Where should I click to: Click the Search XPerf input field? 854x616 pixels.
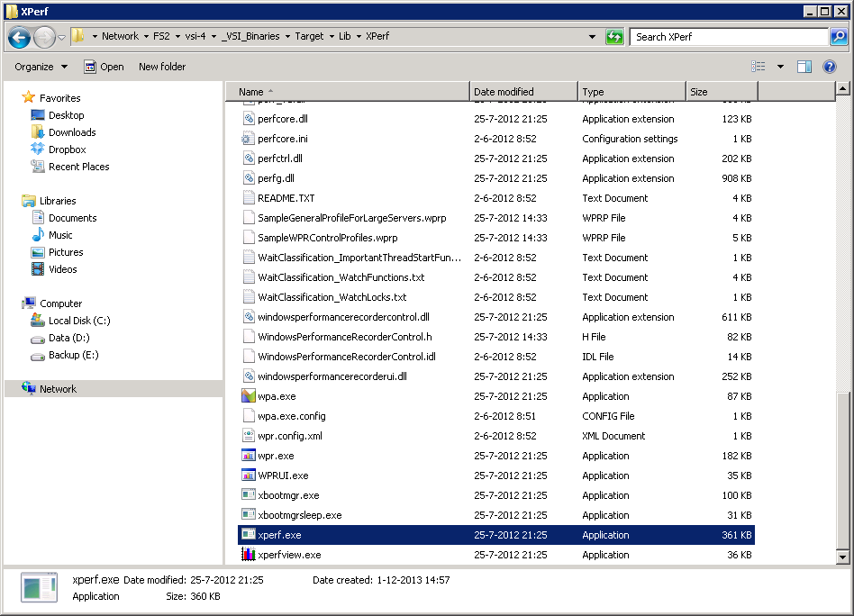pos(729,37)
